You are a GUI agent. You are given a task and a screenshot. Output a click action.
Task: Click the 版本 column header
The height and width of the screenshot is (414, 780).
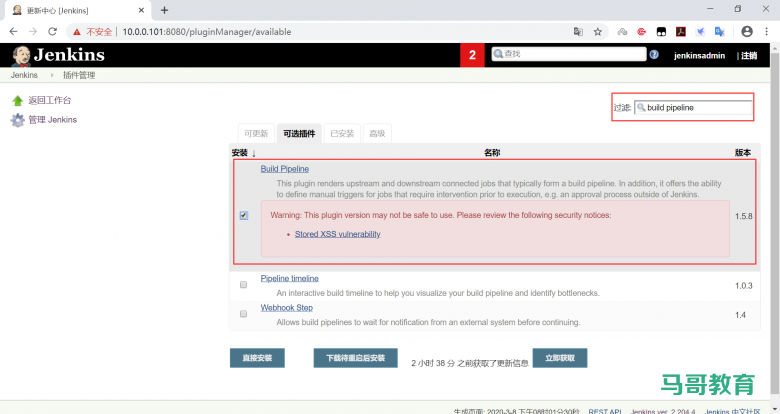743,153
